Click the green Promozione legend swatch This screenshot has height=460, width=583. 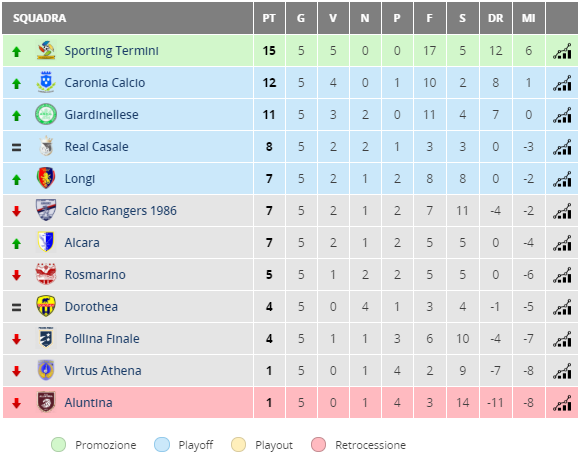coord(58,444)
